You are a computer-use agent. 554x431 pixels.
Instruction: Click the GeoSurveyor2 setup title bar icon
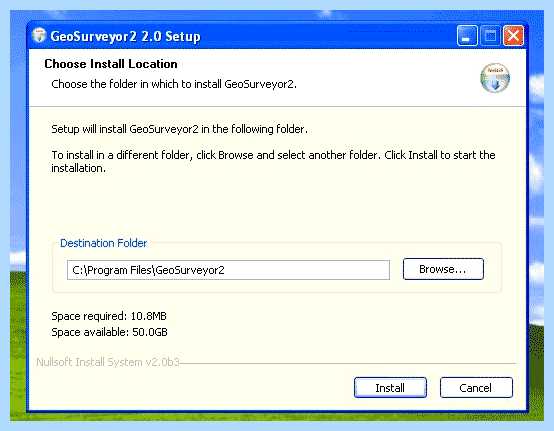[x=39, y=36]
